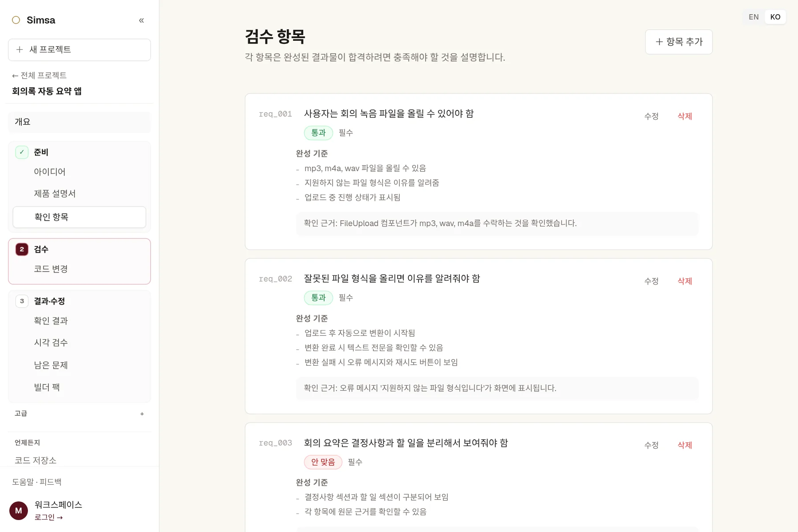Click the 통과 status badge on req_001

(x=318, y=133)
